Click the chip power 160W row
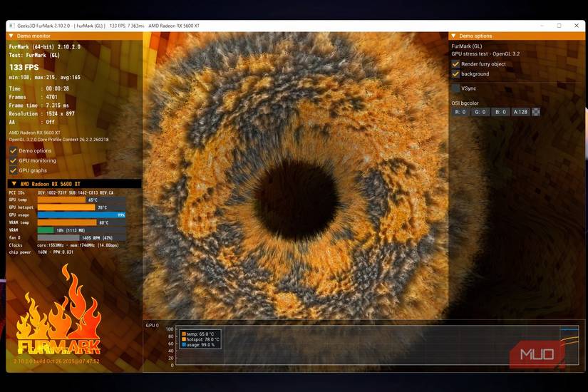Viewport: 588px width, 392px height. (41, 252)
